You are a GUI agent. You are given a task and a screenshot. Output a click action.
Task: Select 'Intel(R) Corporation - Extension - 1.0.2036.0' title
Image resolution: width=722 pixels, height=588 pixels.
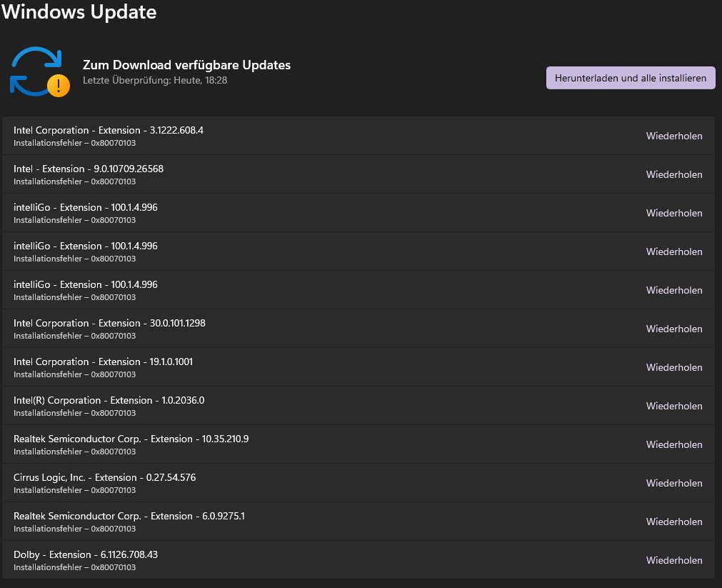109,400
